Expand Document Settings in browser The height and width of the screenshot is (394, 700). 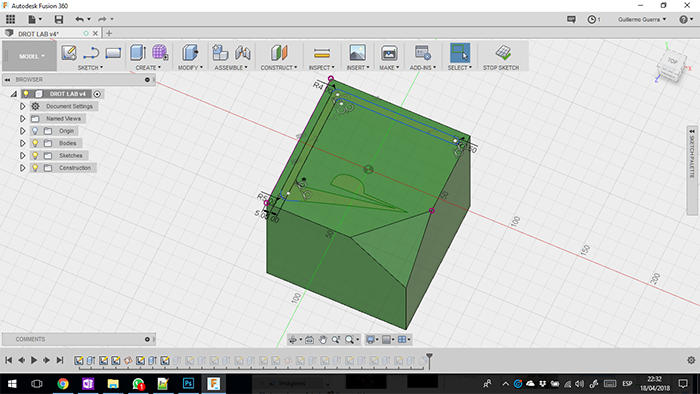(22, 106)
